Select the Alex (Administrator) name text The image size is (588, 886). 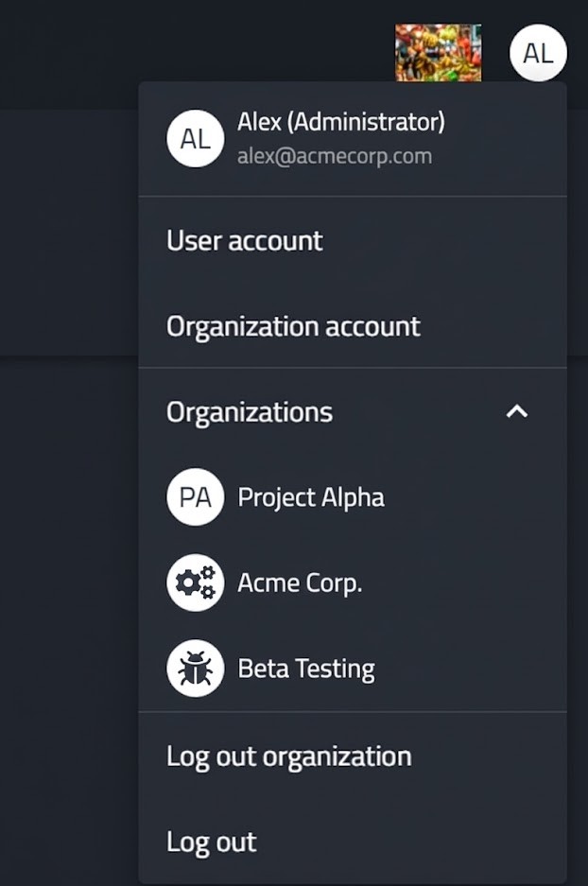pyautogui.click(x=341, y=121)
